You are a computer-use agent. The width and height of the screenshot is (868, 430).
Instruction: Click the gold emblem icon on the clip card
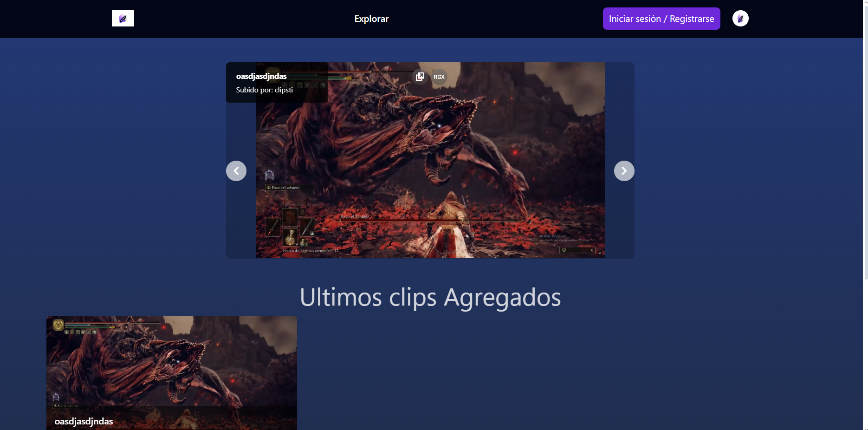pyautogui.click(x=58, y=325)
